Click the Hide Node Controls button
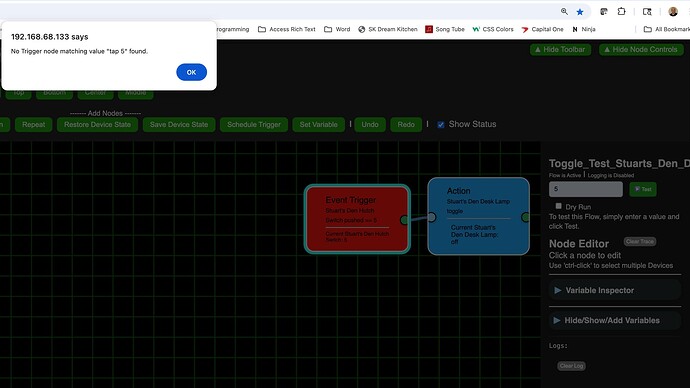Image resolution: width=690 pixels, height=388 pixels. [641, 50]
